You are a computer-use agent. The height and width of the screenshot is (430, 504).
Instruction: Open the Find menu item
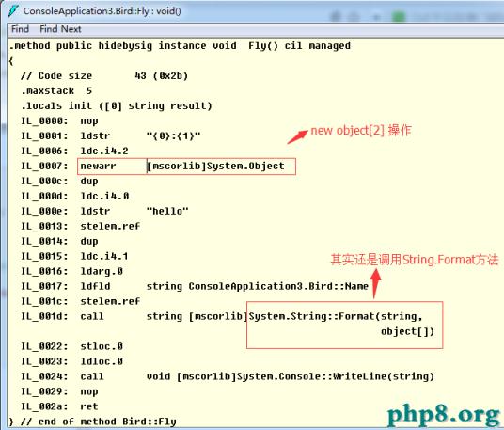pos(20,29)
